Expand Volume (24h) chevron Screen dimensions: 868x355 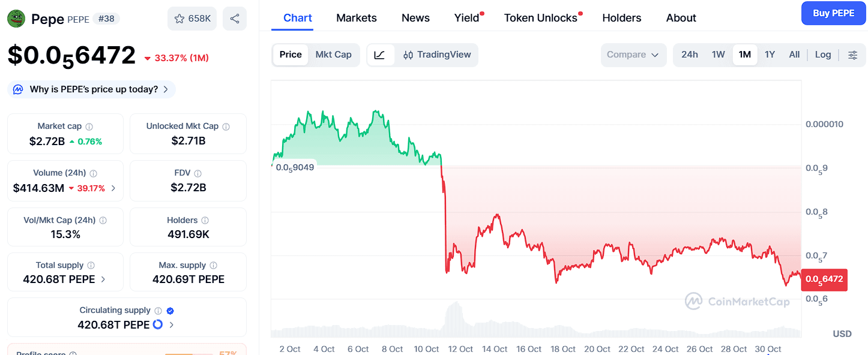coord(113,188)
